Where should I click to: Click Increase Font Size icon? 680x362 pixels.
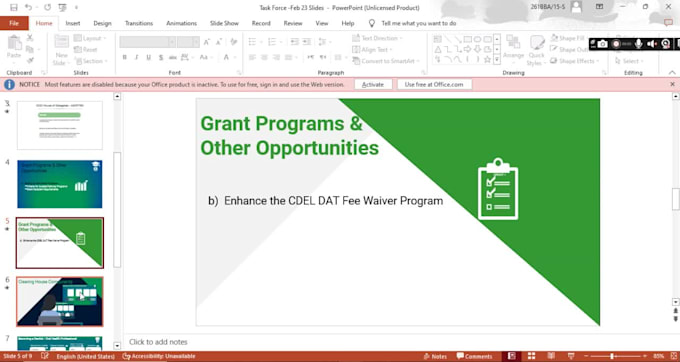[207, 42]
